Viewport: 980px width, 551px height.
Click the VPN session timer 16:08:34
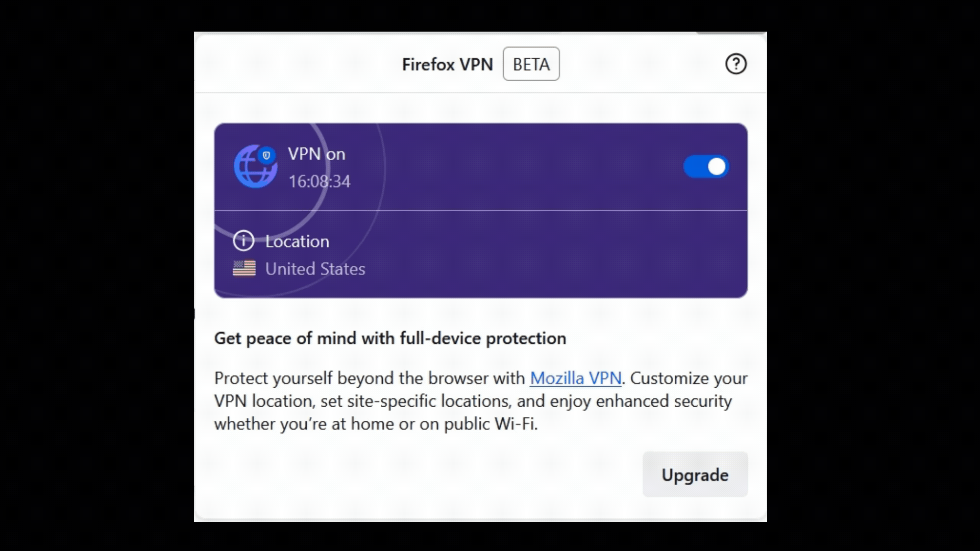tap(319, 181)
